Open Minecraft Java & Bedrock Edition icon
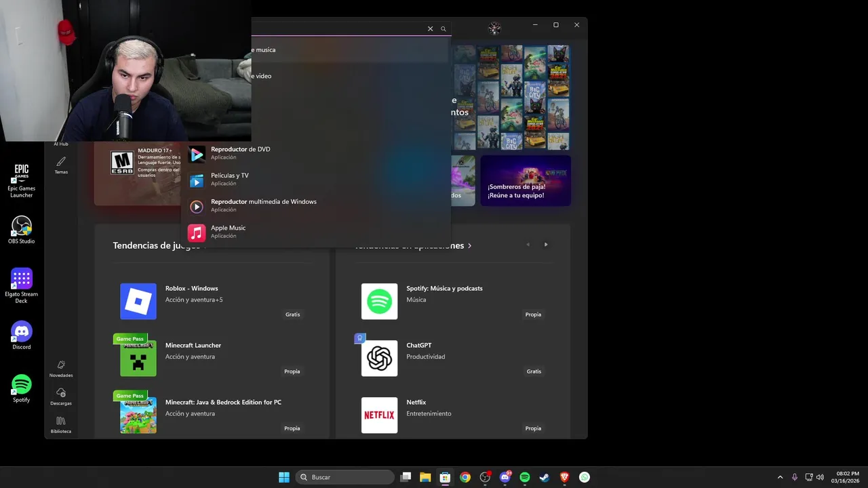 [x=138, y=415]
